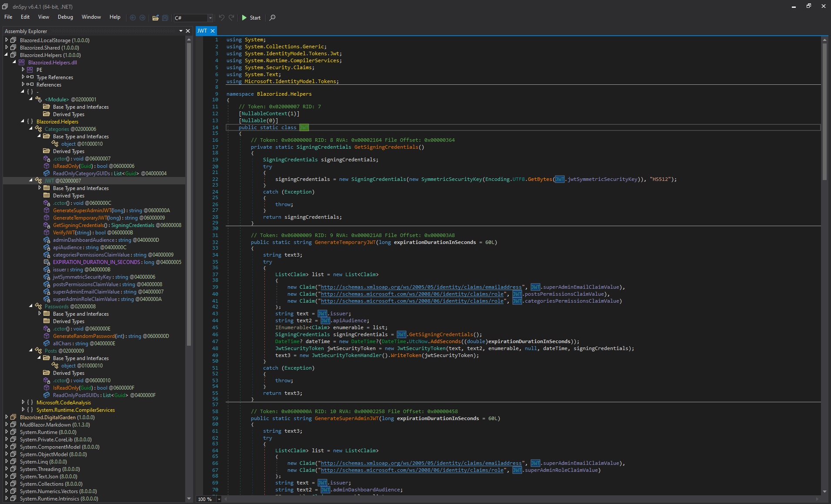831x504 pixels.
Task: Expand the PE node
Action: pos(23,70)
